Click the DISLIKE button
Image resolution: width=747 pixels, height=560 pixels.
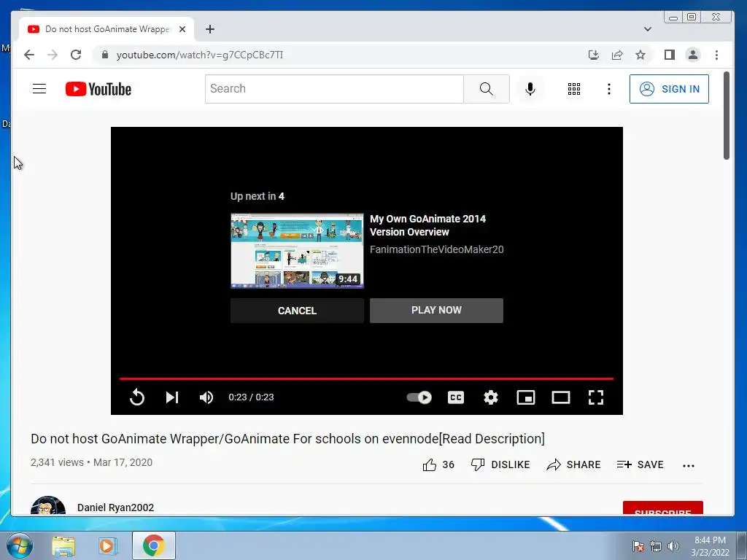[x=500, y=464]
